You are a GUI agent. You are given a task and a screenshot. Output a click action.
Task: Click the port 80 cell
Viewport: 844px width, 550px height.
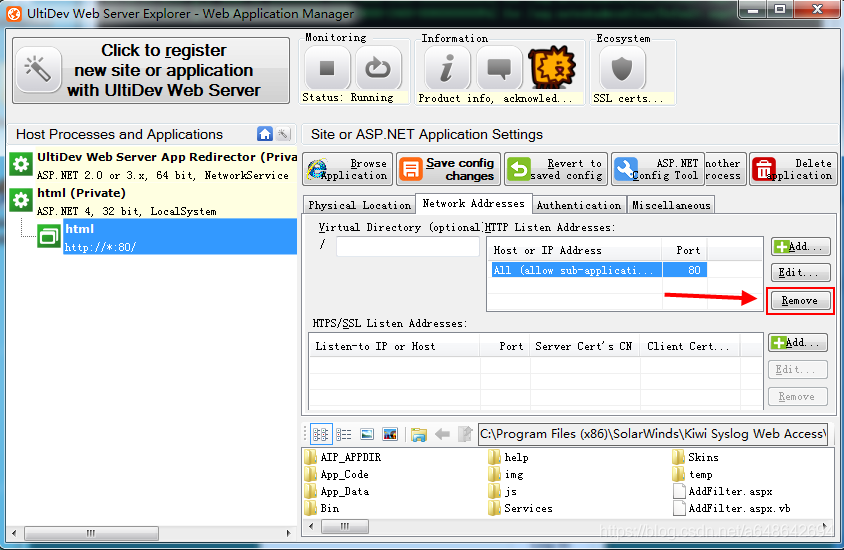coord(685,270)
